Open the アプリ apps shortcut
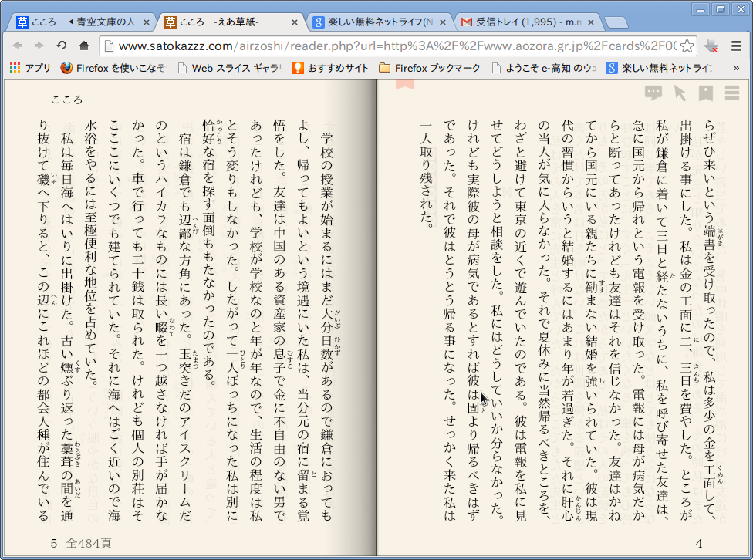 tap(30, 68)
